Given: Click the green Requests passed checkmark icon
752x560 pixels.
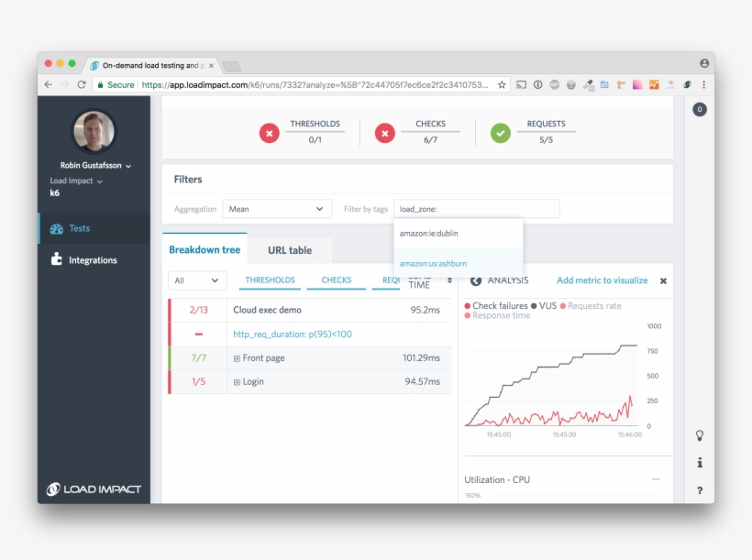Looking at the screenshot, I should pyautogui.click(x=500, y=134).
